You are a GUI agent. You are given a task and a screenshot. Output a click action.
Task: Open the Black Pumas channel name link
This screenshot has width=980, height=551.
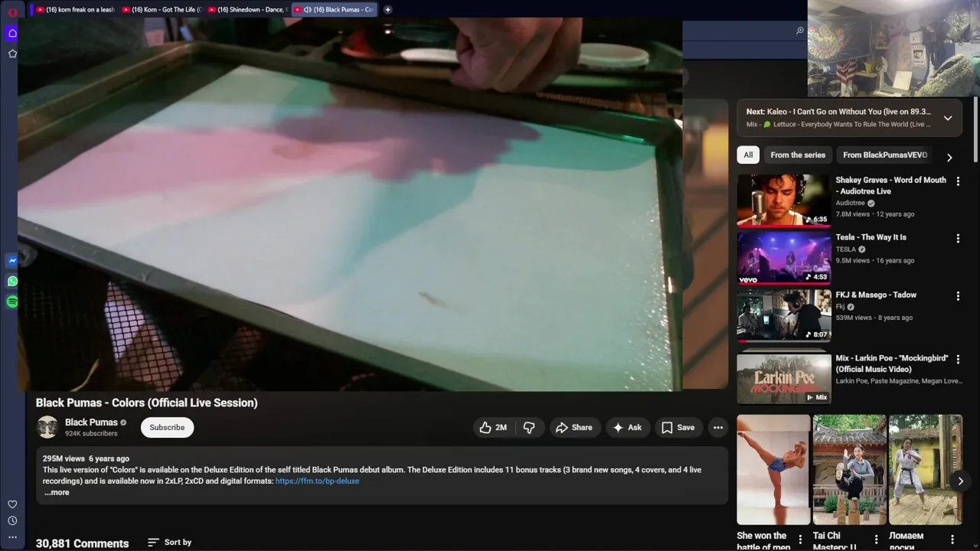(91, 422)
